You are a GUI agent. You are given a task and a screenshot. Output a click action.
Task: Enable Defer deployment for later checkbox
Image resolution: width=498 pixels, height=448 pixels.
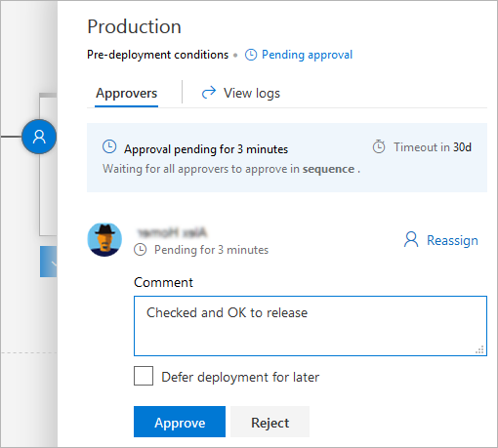click(x=144, y=376)
